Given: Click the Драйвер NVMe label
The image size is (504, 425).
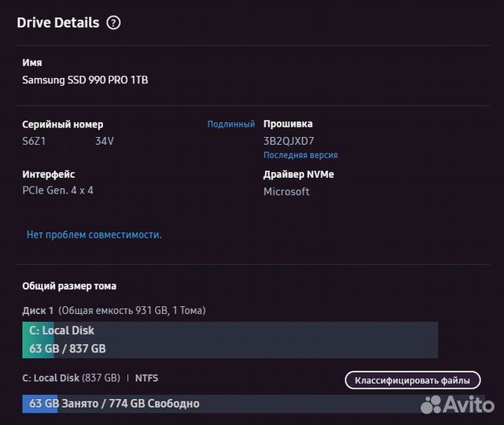Looking at the screenshot, I should [299, 175].
